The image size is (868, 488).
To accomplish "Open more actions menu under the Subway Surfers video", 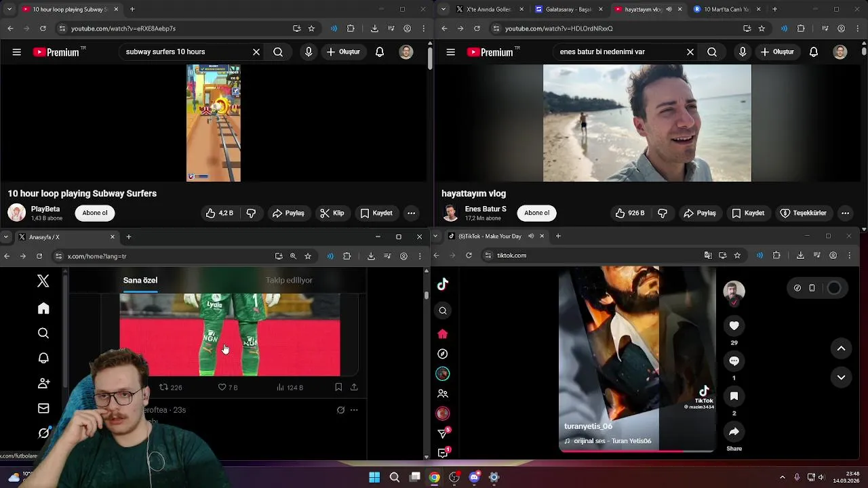I will (x=411, y=213).
